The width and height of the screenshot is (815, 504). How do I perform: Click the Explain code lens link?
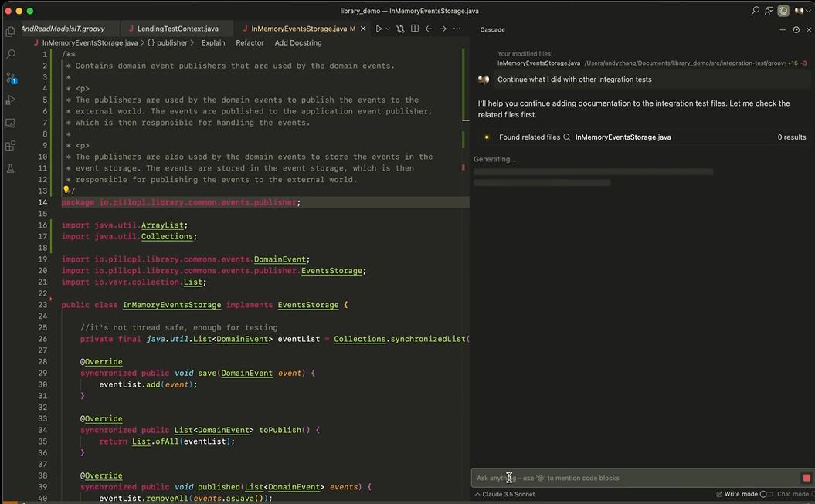click(x=213, y=43)
